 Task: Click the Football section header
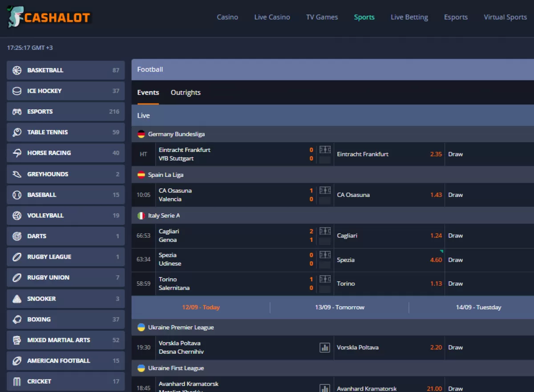point(333,69)
